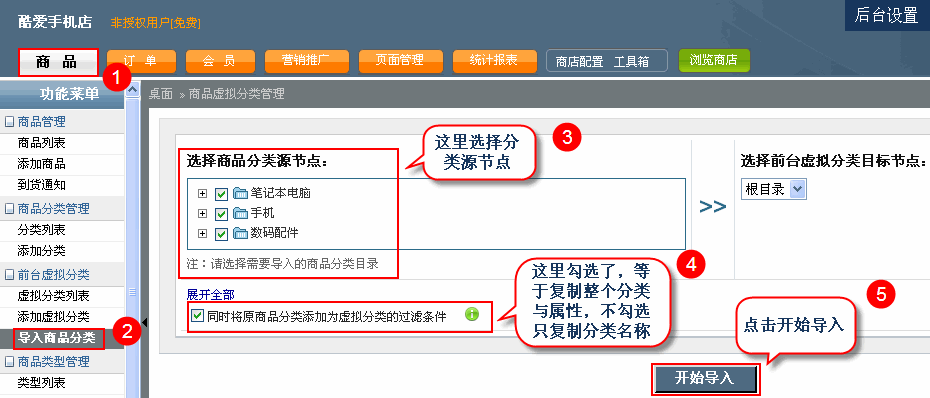Click the green info icon

pos(472,315)
